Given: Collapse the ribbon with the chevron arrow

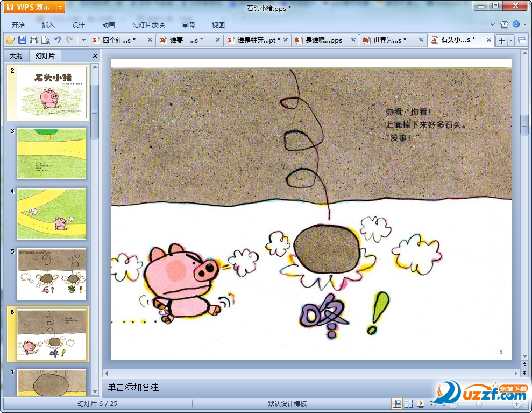Looking at the screenshot, I should coord(493,24).
